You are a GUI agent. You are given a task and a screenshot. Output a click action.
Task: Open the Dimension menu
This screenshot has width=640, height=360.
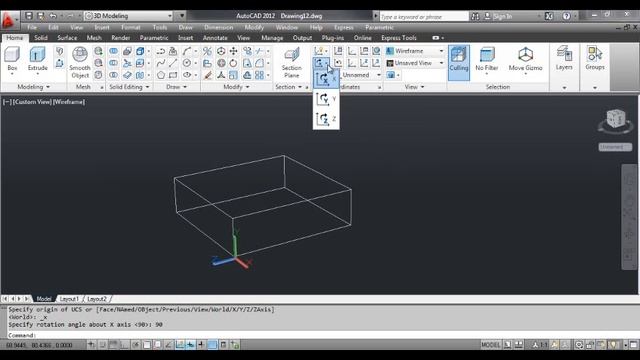pyautogui.click(x=218, y=27)
